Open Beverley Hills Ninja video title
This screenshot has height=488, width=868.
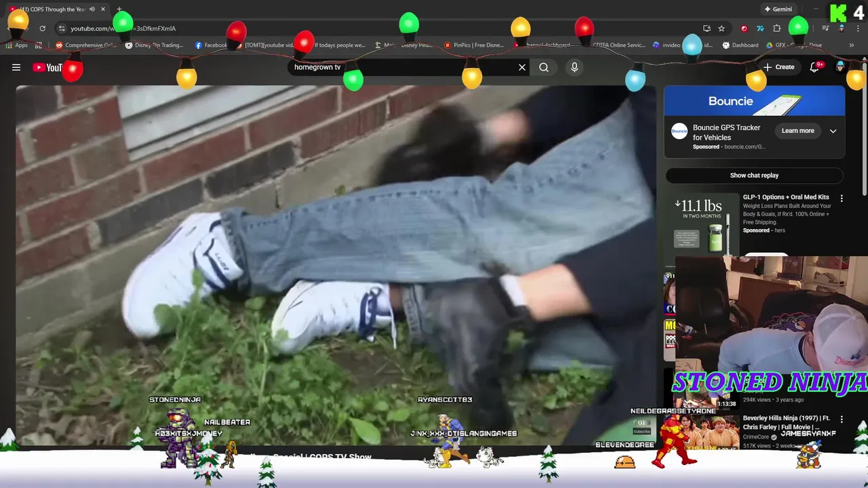[786, 423]
